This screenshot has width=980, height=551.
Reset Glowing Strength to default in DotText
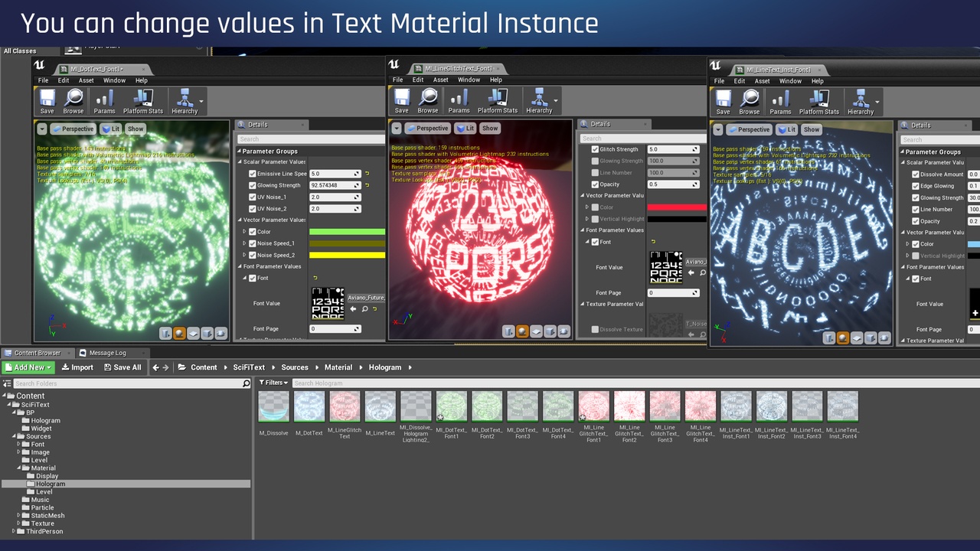(367, 185)
